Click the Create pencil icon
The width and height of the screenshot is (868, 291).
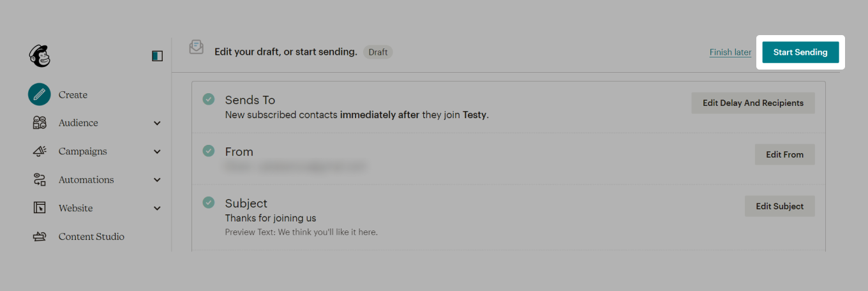[x=40, y=94]
